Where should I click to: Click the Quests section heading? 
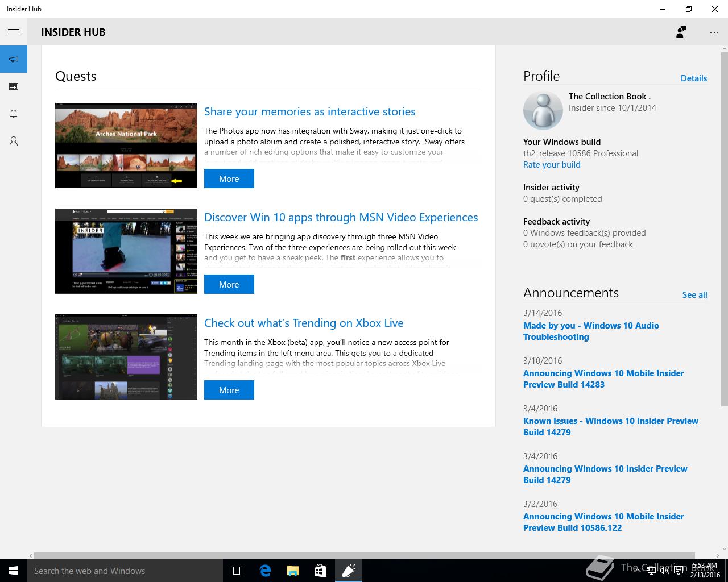(76, 76)
